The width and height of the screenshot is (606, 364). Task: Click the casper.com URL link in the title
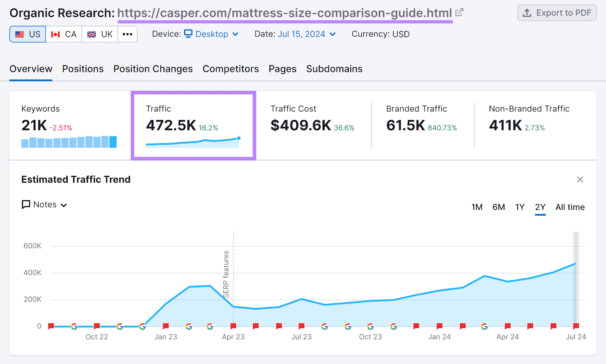[285, 13]
